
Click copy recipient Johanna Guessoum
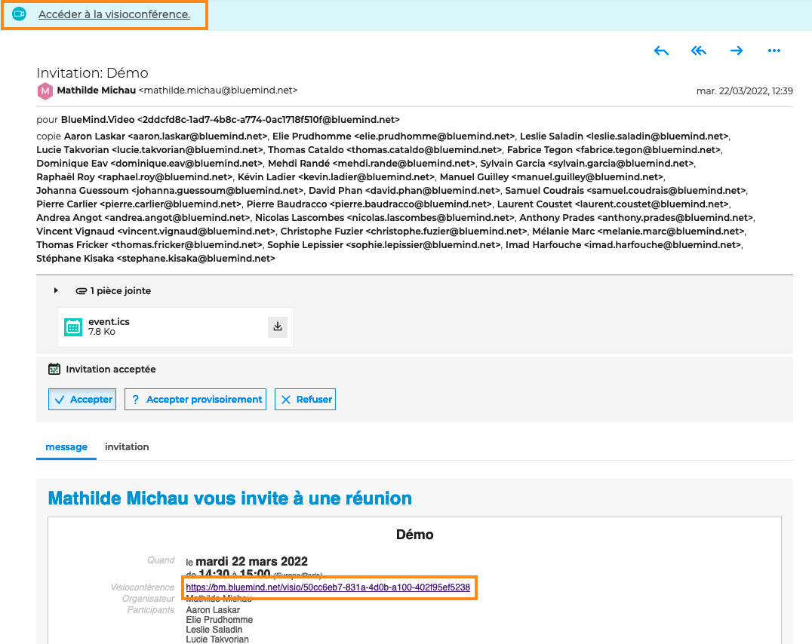[x=170, y=191]
